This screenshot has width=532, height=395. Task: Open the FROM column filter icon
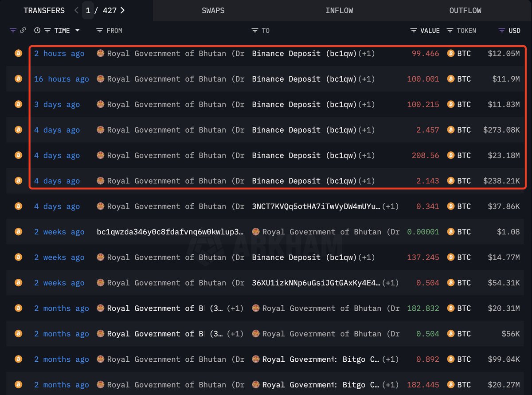coord(100,31)
